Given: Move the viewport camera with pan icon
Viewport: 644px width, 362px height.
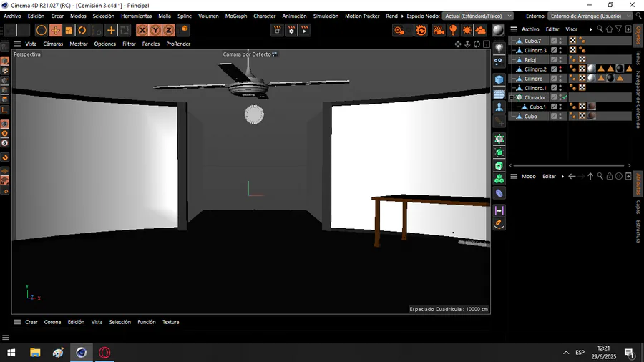Looking at the screenshot, I should (x=458, y=44).
